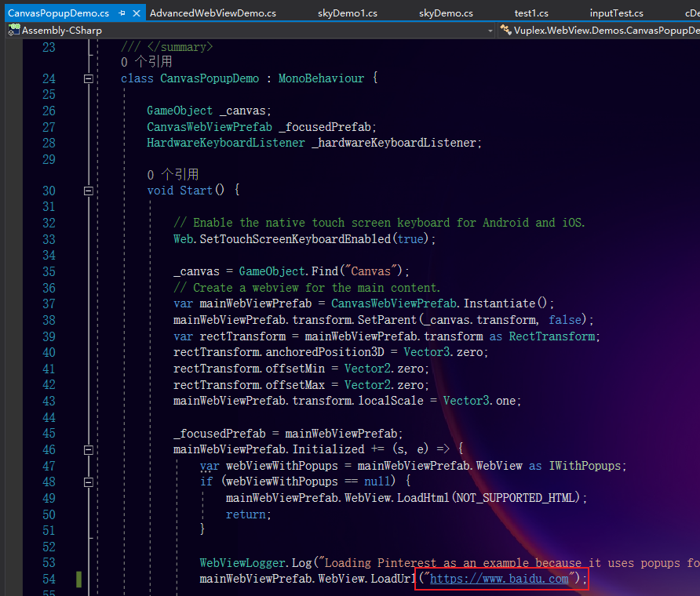The width and height of the screenshot is (700, 596).
Task: Collapse the if block at line 48
Action: tap(89, 482)
